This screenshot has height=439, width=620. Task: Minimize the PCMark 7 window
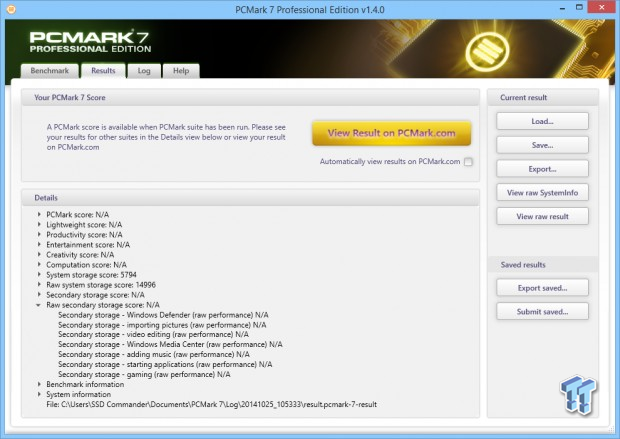click(x=562, y=8)
